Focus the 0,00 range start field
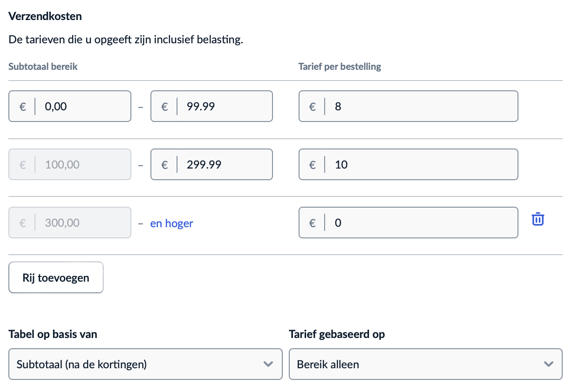Screen dimensions: 572x392 pos(82,107)
